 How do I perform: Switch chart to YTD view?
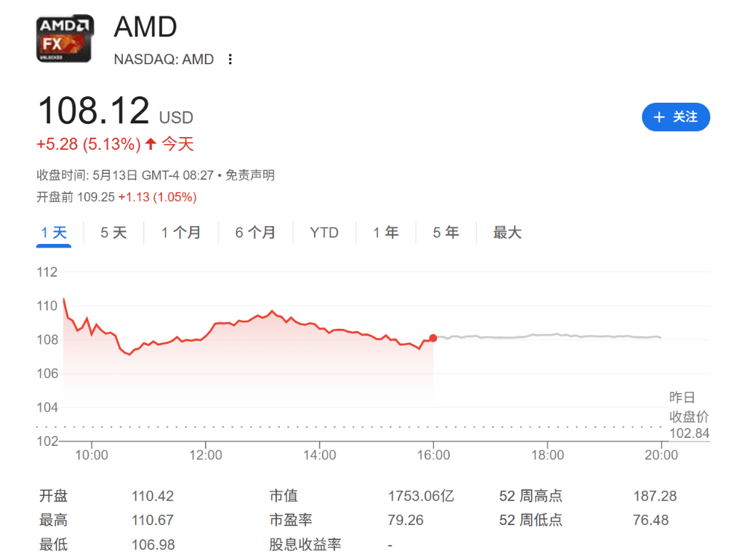click(324, 233)
